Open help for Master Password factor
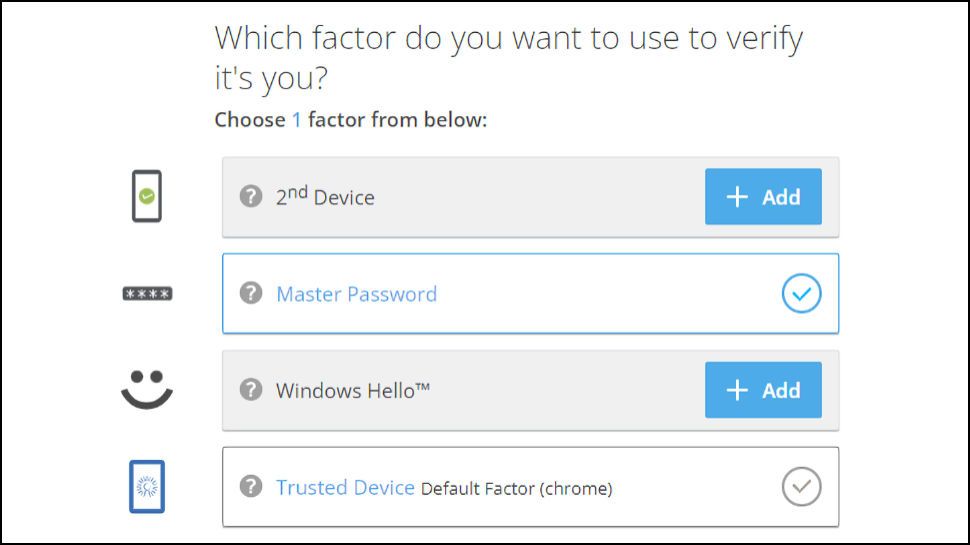This screenshot has width=970, height=545. [x=251, y=293]
